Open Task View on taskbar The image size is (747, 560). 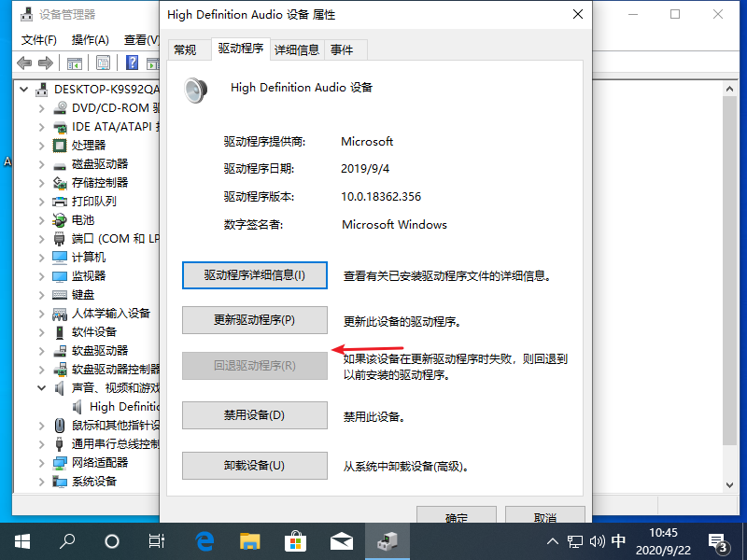157,541
